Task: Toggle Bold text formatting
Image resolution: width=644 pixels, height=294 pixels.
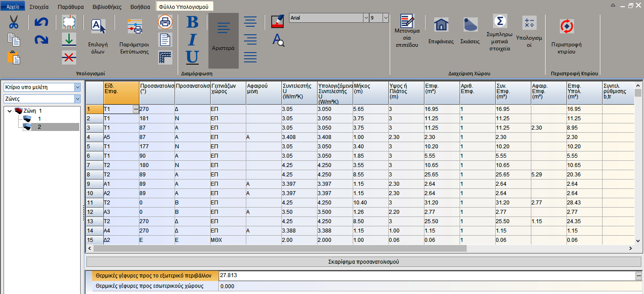Action: [x=192, y=22]
